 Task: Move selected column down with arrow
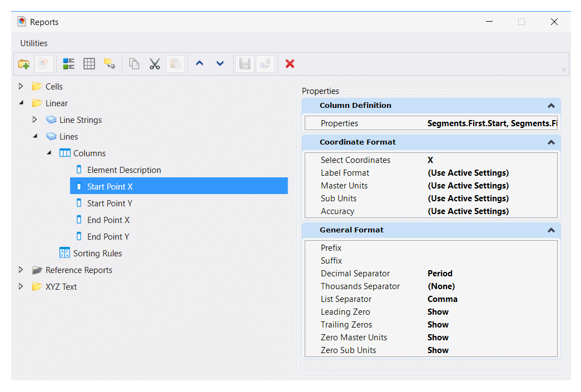coord(220,64)
